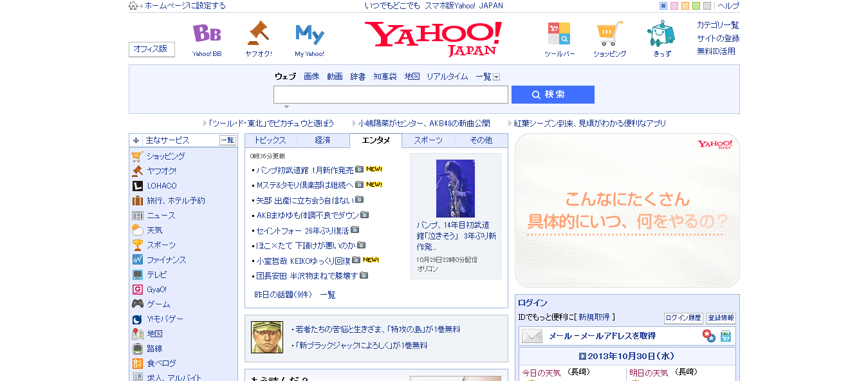
Task: Open the 無料ID活用 link
Action: click(x=716, y=51)
